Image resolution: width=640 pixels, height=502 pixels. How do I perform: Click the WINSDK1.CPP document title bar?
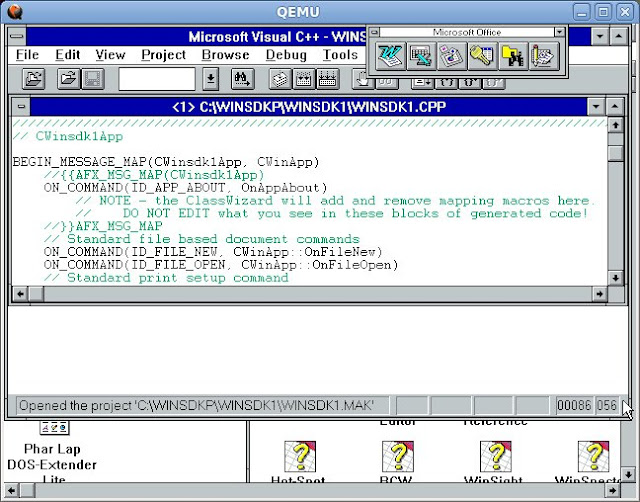(309, 107)
